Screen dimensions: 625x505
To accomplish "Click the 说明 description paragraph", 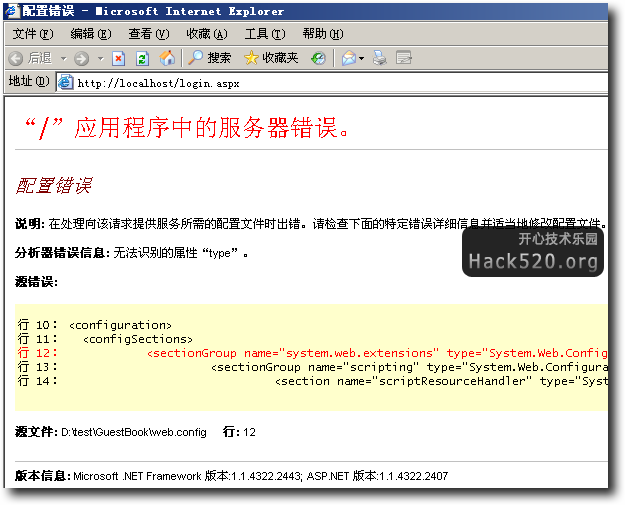I will [x=311, y=224].
